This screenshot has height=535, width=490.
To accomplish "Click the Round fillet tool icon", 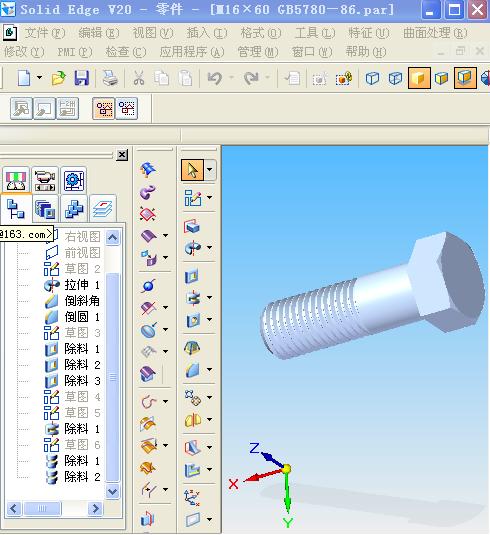I will pyautogui.click(x=192, y=370).
